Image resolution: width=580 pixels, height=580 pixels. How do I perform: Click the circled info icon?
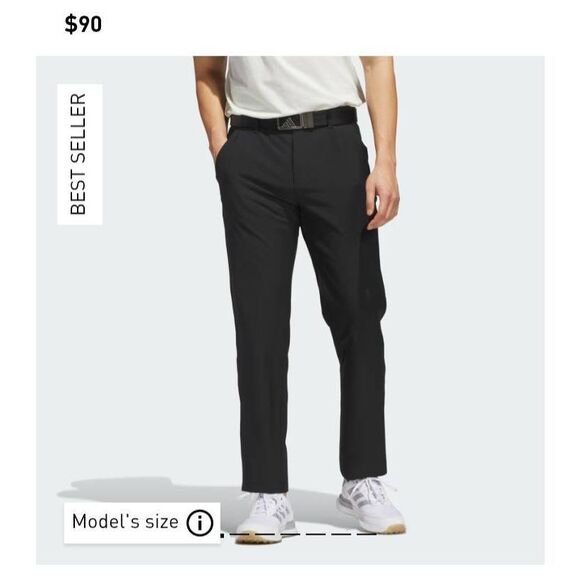click(200, 523)
